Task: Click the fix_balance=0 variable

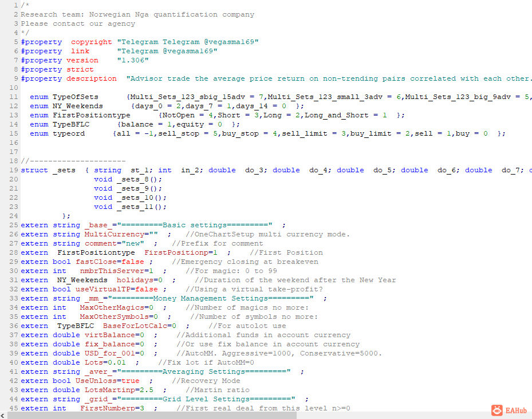Action: tap(115, 344)
